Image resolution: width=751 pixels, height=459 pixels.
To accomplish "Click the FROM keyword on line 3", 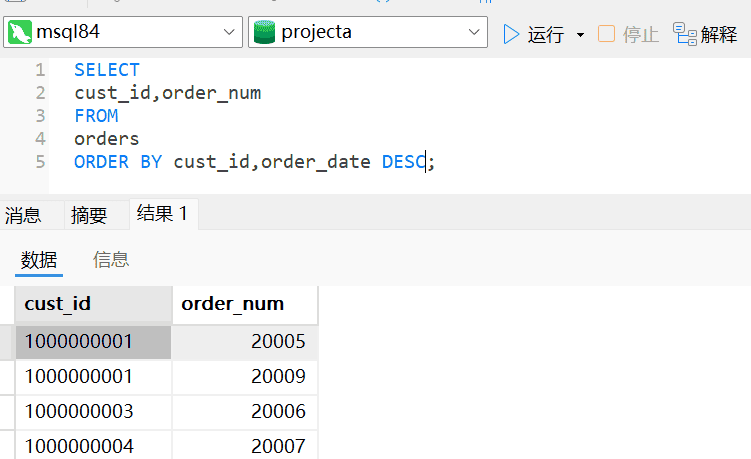I will pos(96,116).
